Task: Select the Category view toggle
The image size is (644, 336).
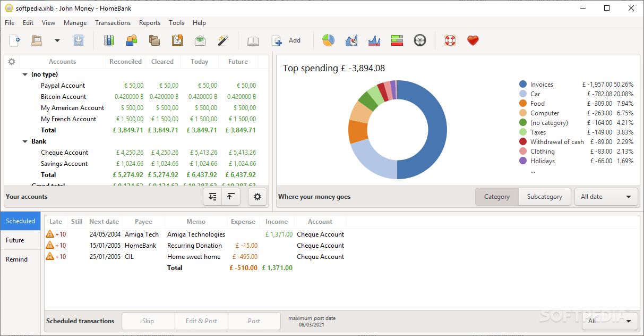Action: (496, 197)
